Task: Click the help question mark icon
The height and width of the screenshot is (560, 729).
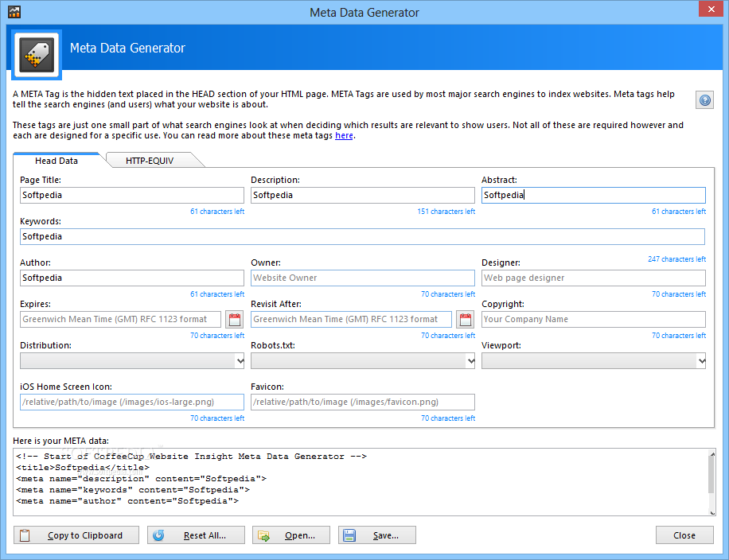Action: (x=704, y=100)
